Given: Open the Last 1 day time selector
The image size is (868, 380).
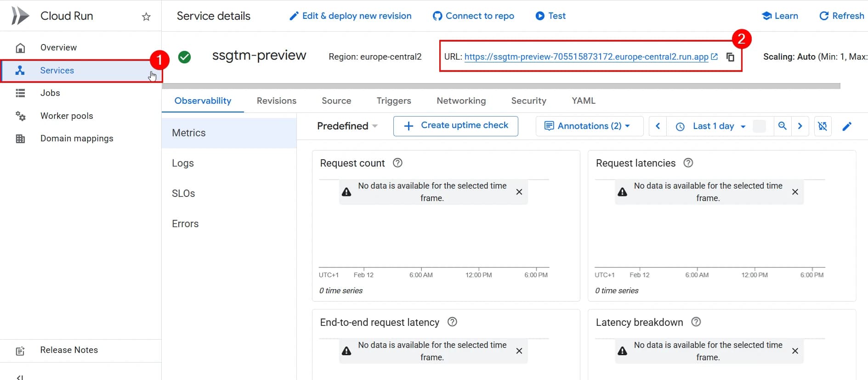Looking at the screenshot, I should 711,126.
